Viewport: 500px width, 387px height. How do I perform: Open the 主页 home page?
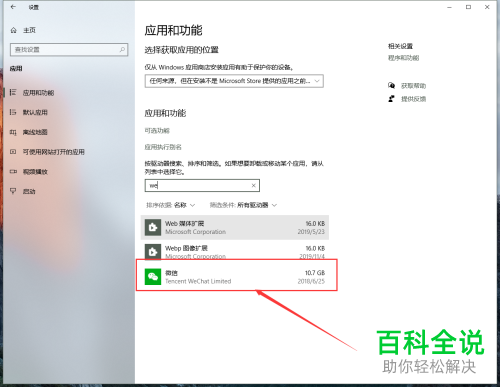pyautogui.click(x=29, y=30)
